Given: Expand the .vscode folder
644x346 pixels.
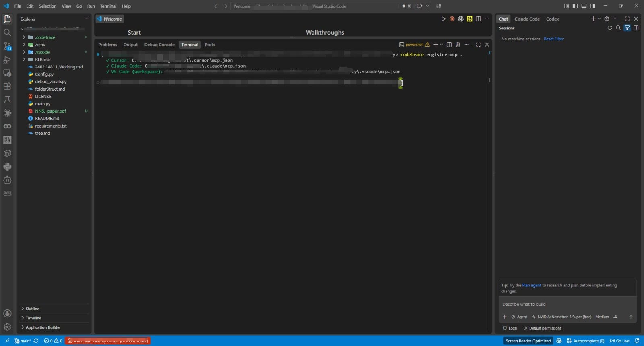Looking at the screenshot, I should pos(42,52).
